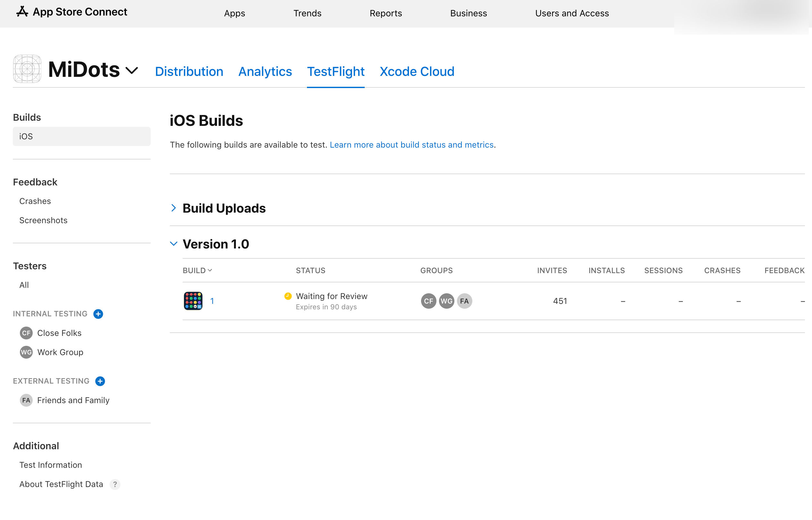Image resolution: width=812 pixels, height=520 pixels.
Task: Collapse the Version 1.0 section
Action: tap(174, 244)
